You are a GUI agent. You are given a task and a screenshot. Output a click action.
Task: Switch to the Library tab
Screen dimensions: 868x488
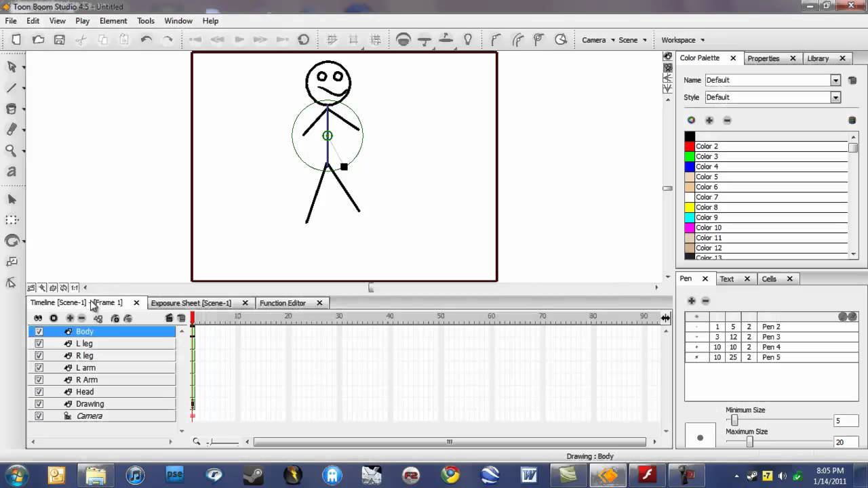tap(818, 58)
